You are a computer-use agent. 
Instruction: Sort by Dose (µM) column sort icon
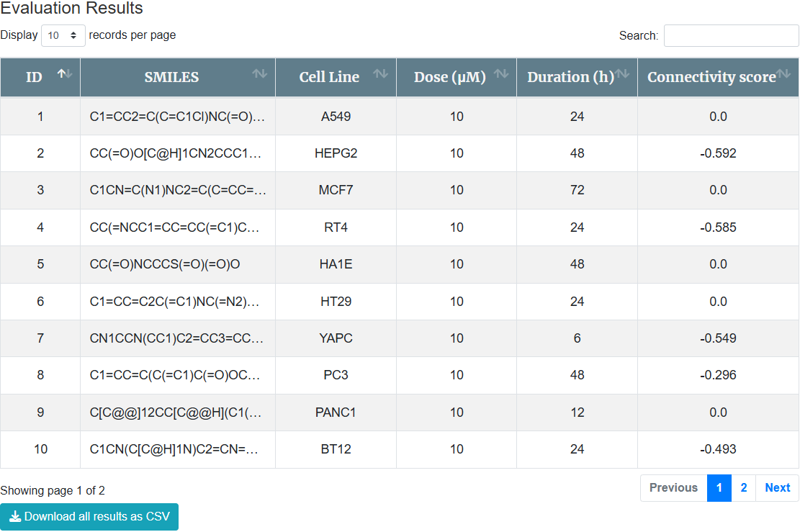coord(502,74)
